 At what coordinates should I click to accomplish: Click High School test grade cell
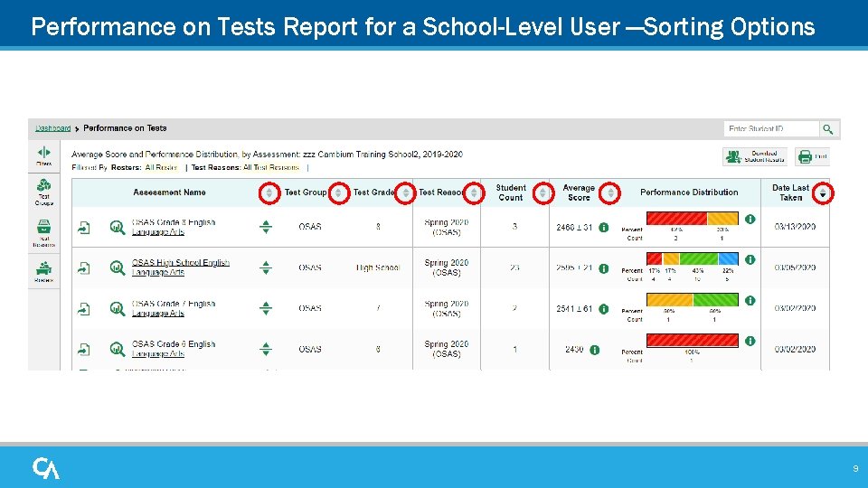[378, 267]
